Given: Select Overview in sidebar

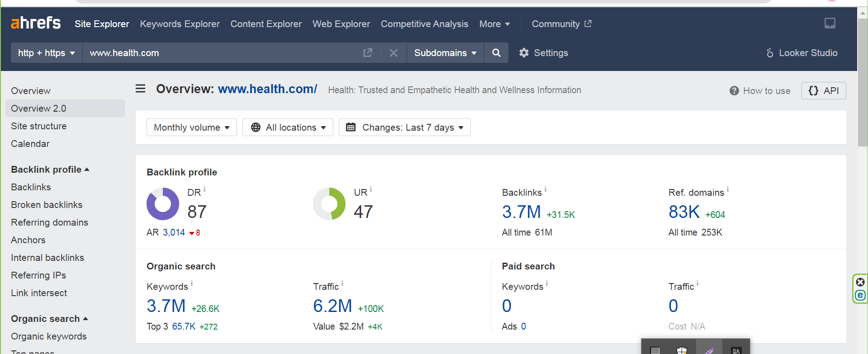Looking at the screenshot, I should [31, 91].
